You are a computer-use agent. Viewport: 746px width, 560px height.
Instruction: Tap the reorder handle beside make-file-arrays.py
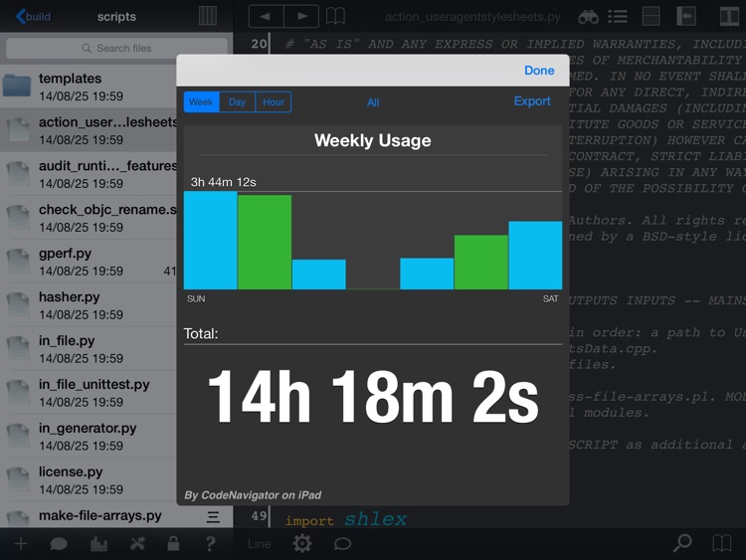(x=213, y=516)
